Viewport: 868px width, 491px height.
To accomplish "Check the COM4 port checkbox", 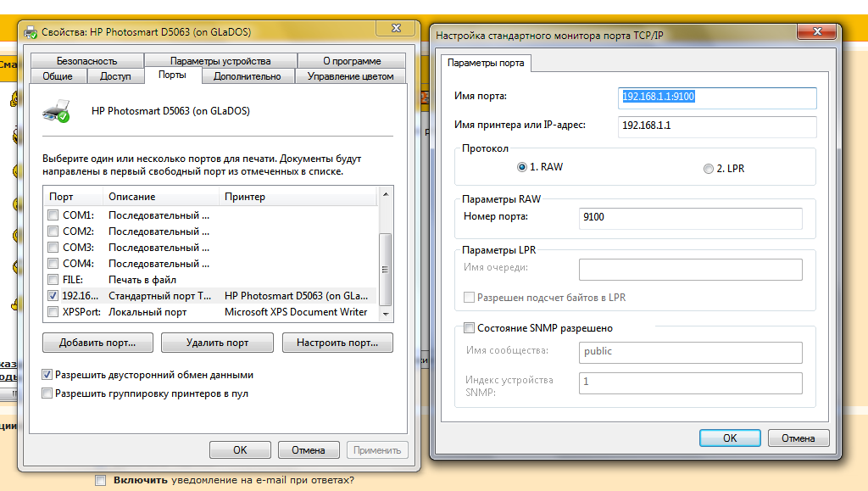I will pos(53,263).
